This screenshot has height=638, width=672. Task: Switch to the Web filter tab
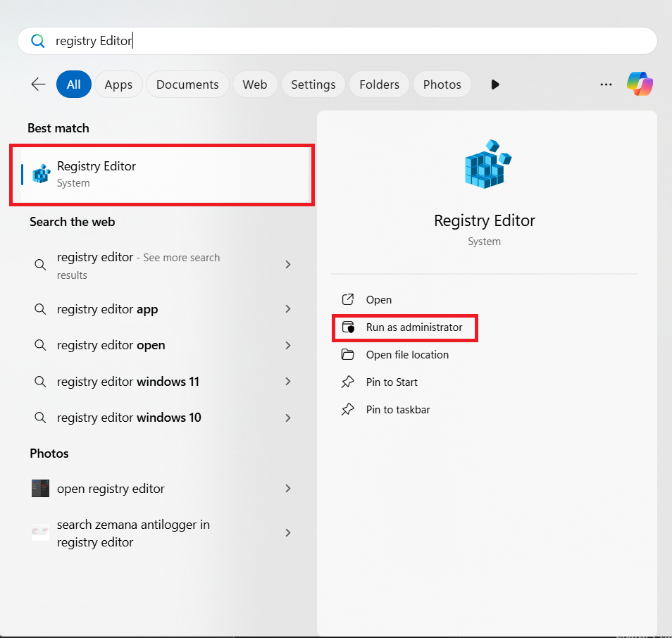(x=255, y=84)
